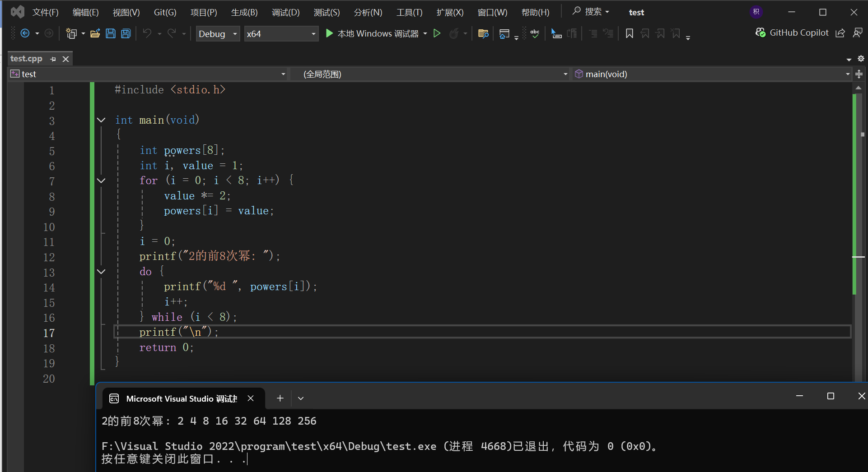Start without debugging using the outlined play icon
The width and height of the screenshot is (868, 472).
coord(437,33)
